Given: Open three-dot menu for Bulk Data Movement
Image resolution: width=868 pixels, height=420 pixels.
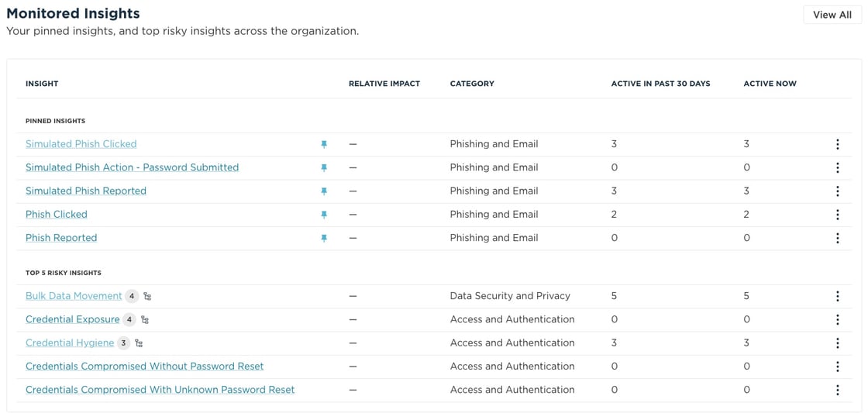Looking at the screenshot, I should click(837, 296).
